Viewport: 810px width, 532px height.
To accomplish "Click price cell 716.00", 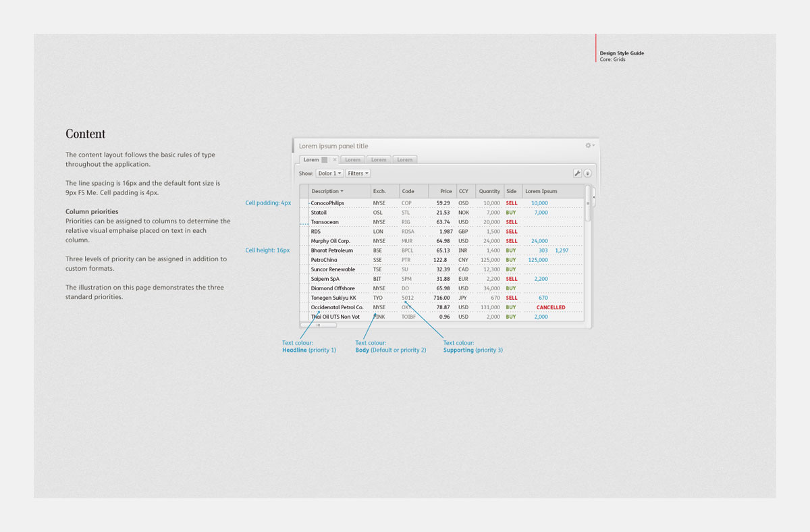I will [441, 298].
